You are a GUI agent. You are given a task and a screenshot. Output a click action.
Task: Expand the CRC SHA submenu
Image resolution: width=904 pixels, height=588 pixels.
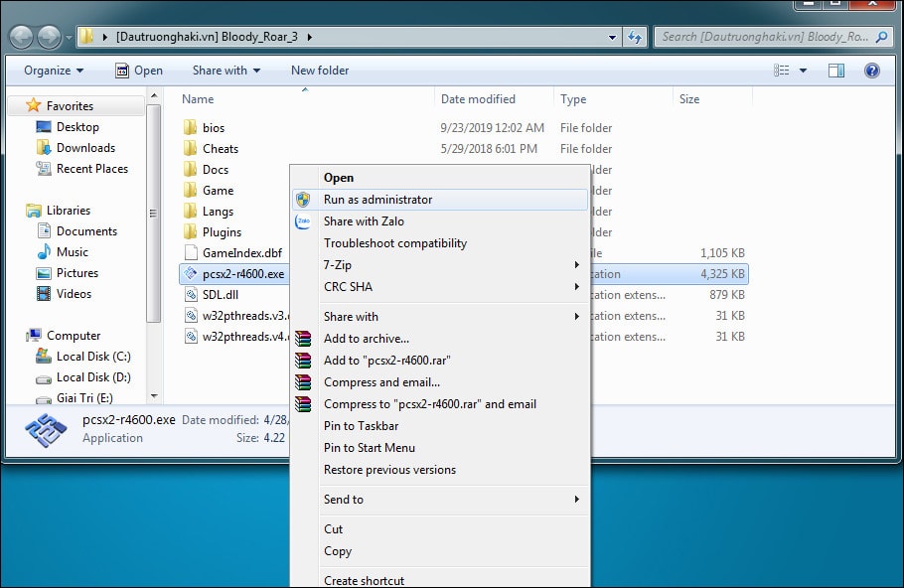point(440,287)
